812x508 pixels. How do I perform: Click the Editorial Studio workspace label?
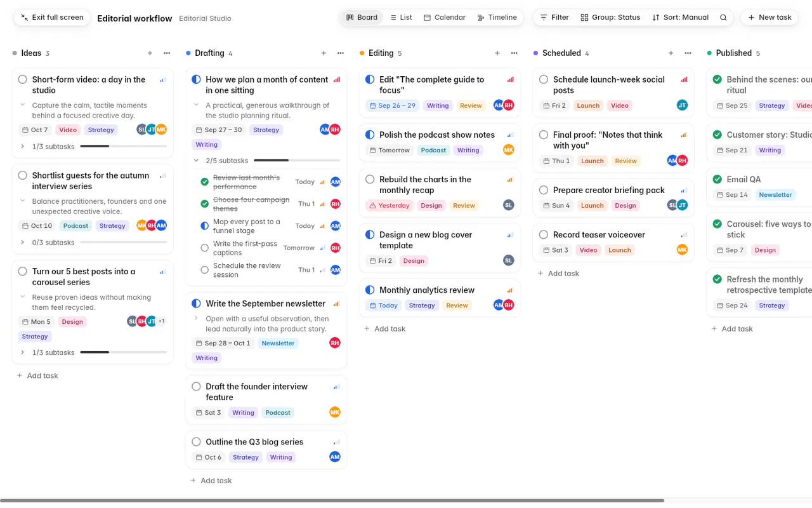(205, 18)
